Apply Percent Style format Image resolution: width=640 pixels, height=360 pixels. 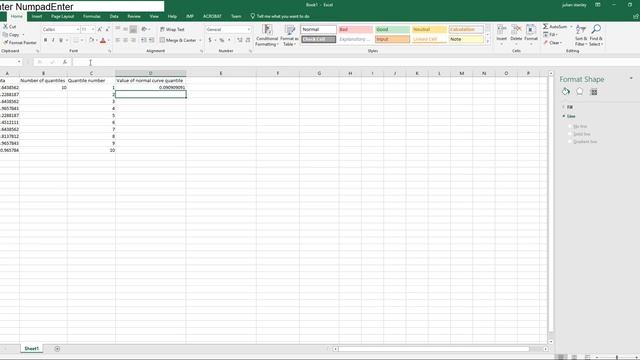(x=222, y=40)
